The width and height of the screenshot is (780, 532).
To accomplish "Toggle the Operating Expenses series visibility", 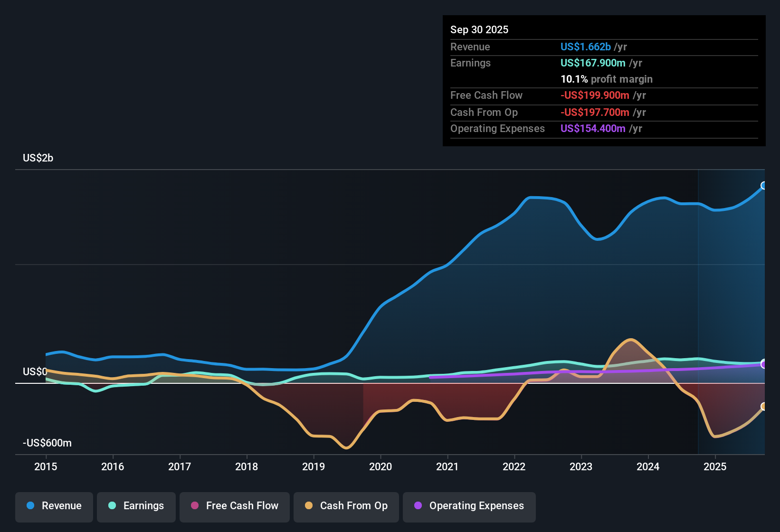I will [469, 506].
